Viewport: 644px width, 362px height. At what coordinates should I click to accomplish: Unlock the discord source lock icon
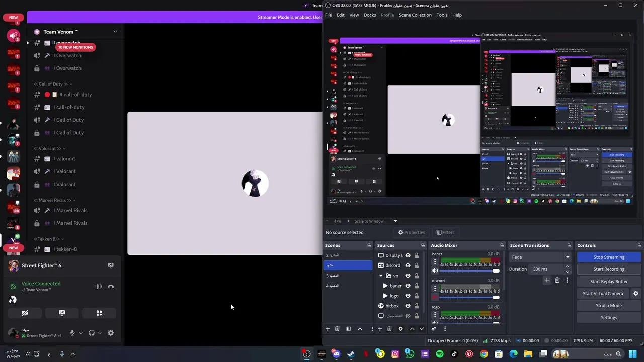pyautogui.click(x=416, y=265)
